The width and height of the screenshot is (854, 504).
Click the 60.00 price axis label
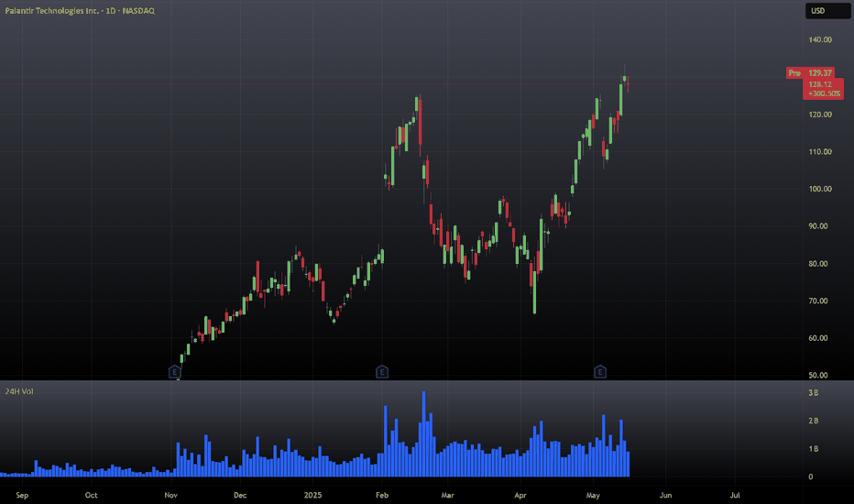(x=818, y=338)
